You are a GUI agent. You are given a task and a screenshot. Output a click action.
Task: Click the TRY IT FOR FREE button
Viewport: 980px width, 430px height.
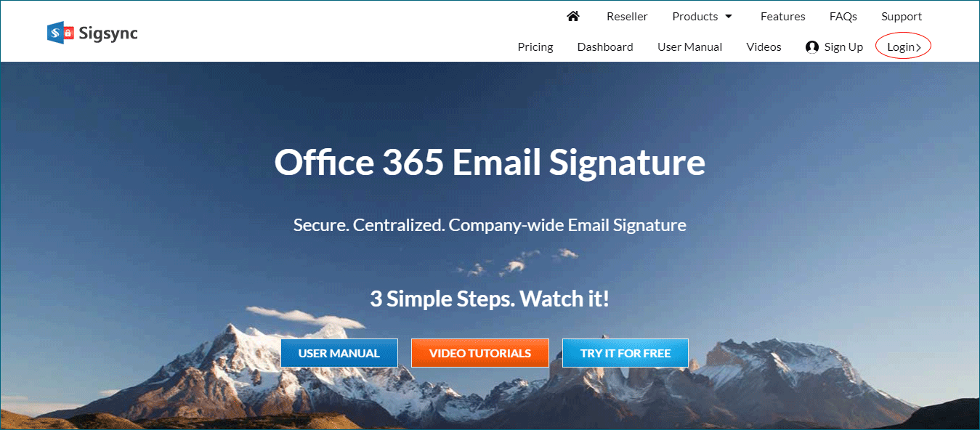[625, 353]
